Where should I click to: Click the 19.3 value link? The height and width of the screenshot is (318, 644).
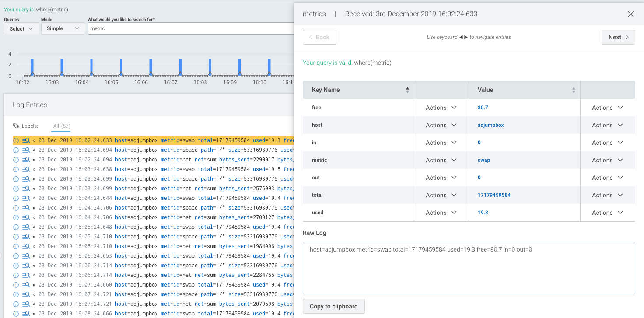[483, 213]
